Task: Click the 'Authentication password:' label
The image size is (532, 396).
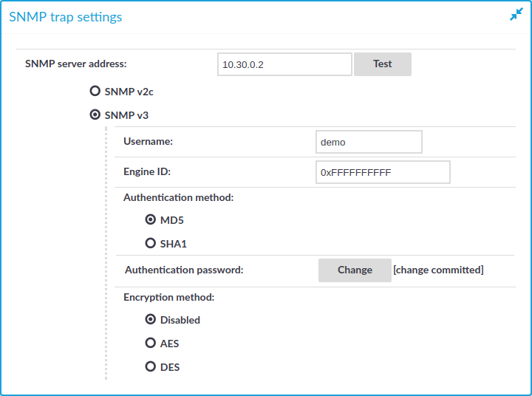Action: click(x=184, y=270)
